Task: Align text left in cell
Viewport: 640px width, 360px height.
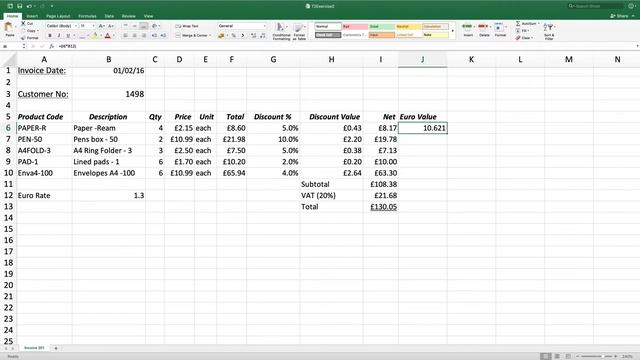Action: click(125, 36)
